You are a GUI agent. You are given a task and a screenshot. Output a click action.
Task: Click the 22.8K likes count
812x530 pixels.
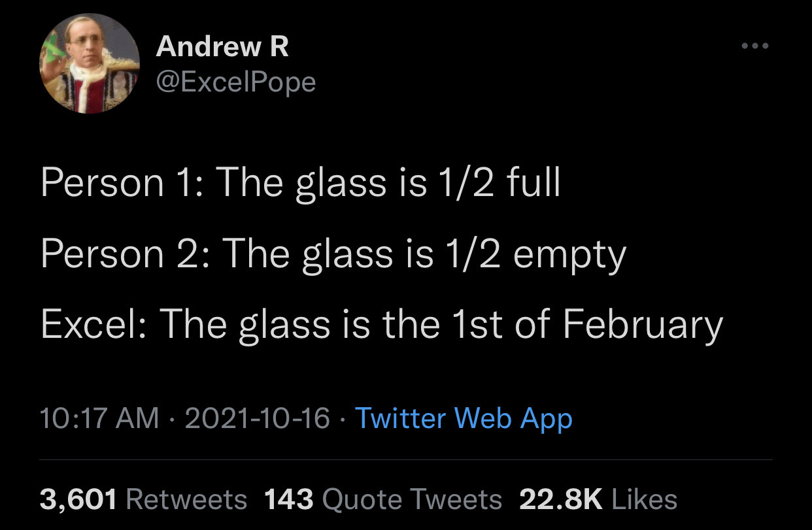point(560,499)
